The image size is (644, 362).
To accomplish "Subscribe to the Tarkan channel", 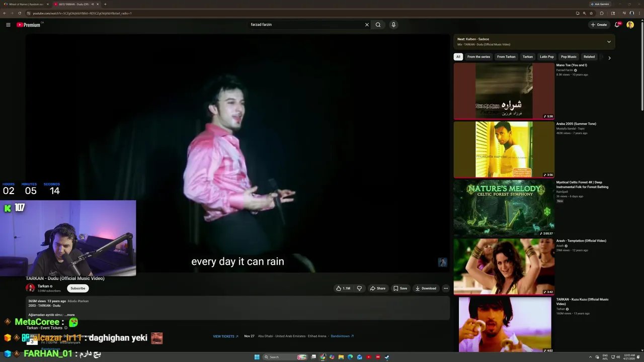I will pos(77,288).
